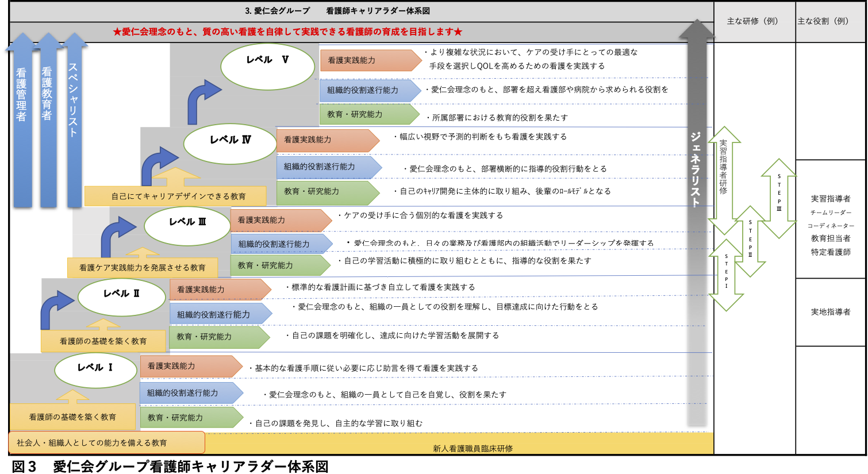This screenshot has height=474, width=868.
Task: Select the STEP Ⅰ double-headed arrow
Action: pos(726,275)
